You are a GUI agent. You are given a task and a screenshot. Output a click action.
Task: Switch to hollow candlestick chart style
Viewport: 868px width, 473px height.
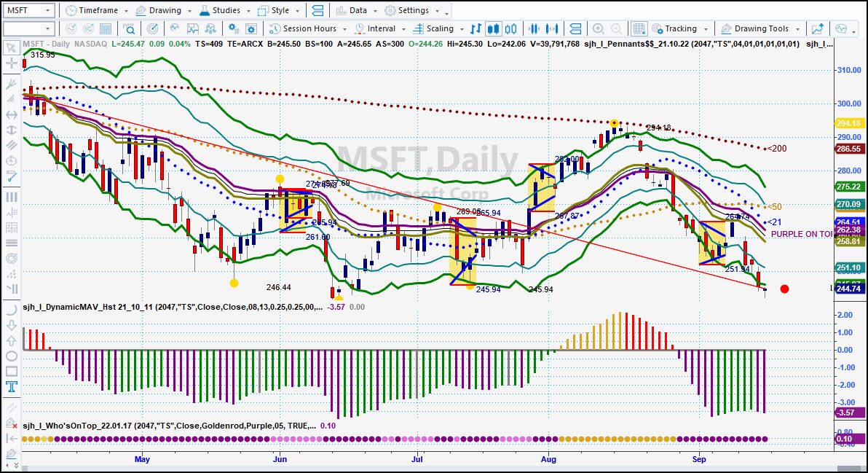coord(511,29)
